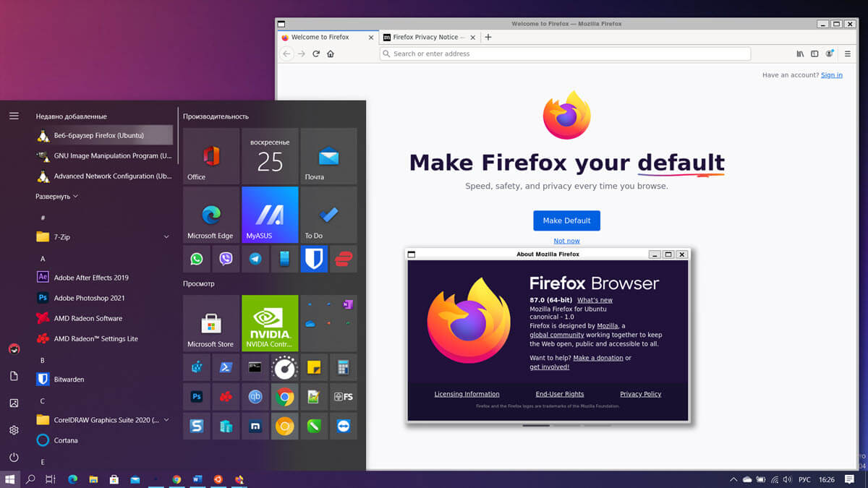
Task: Launch WhatsApp from the small tile
Action: [x=197, y=259]
